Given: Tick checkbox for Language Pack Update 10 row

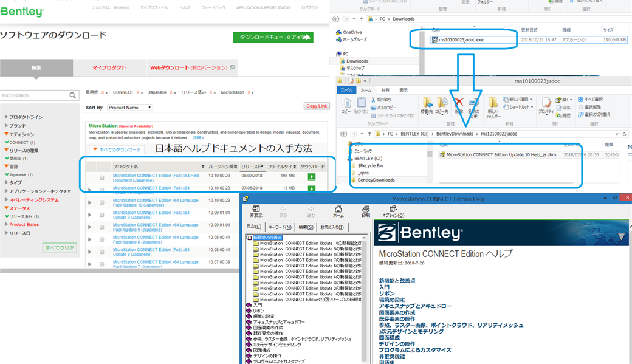Looking at the screenshot, I should pos(102,202).
